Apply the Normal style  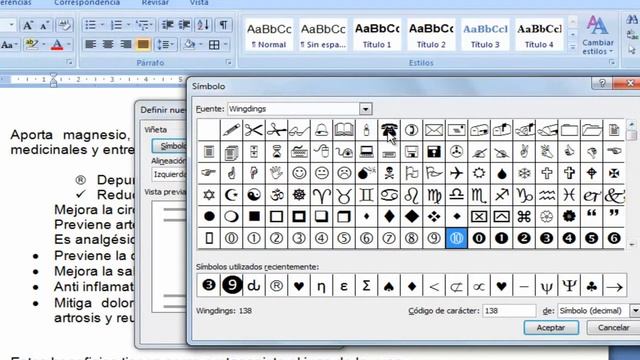coord(269,34)
